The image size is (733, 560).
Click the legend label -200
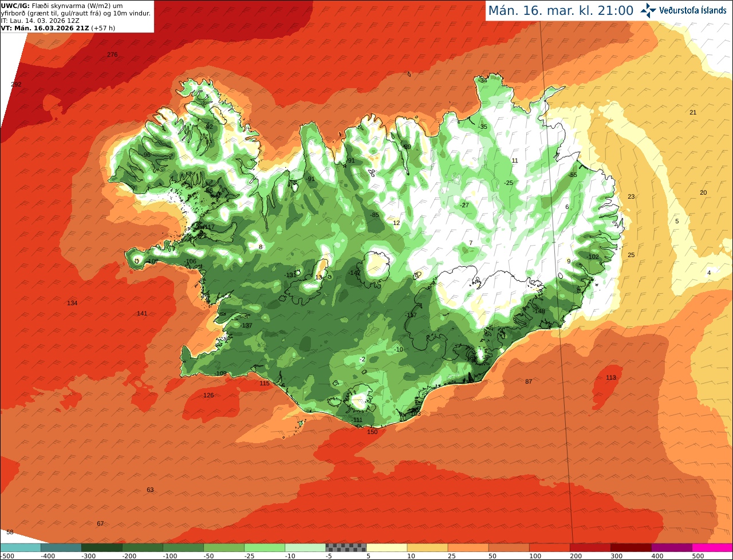coord(129,556)
